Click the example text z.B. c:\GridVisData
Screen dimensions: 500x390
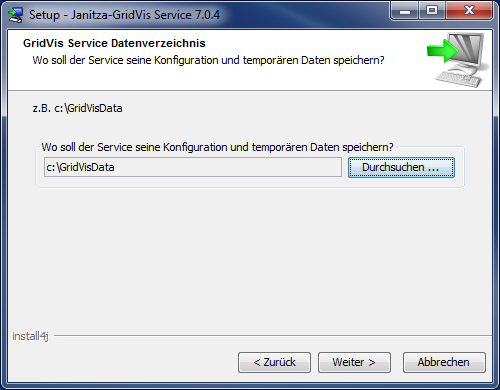coord(77,108)
